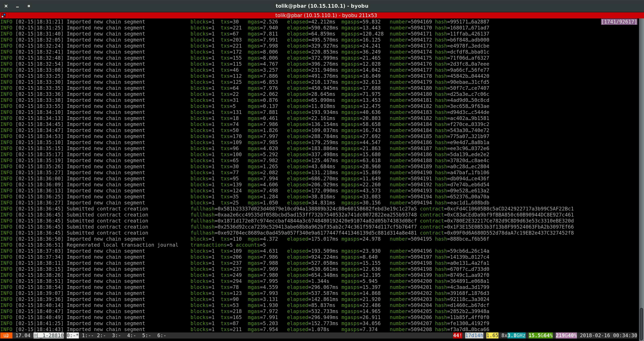Select the active window 0 tab
This screenshot has height=341, width=644.
(72, 335)
